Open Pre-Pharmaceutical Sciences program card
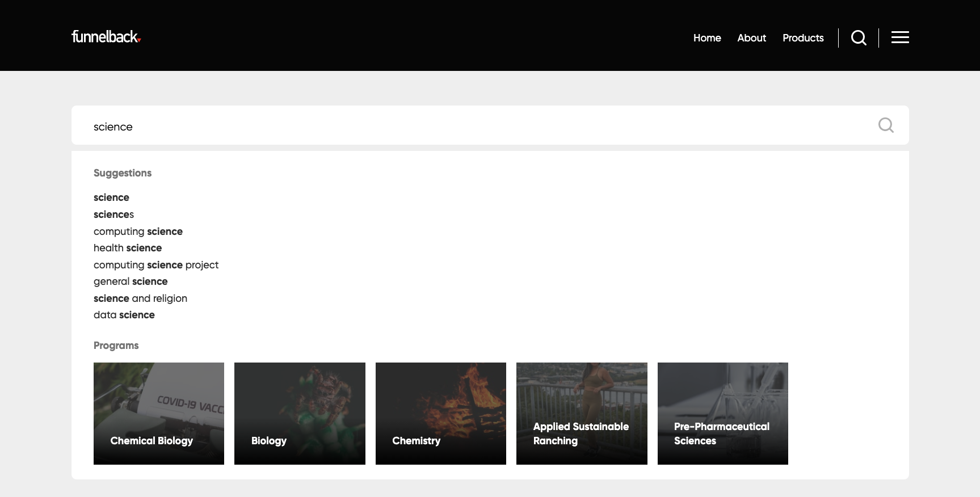 pyautogui.click(x=723, y=414)
